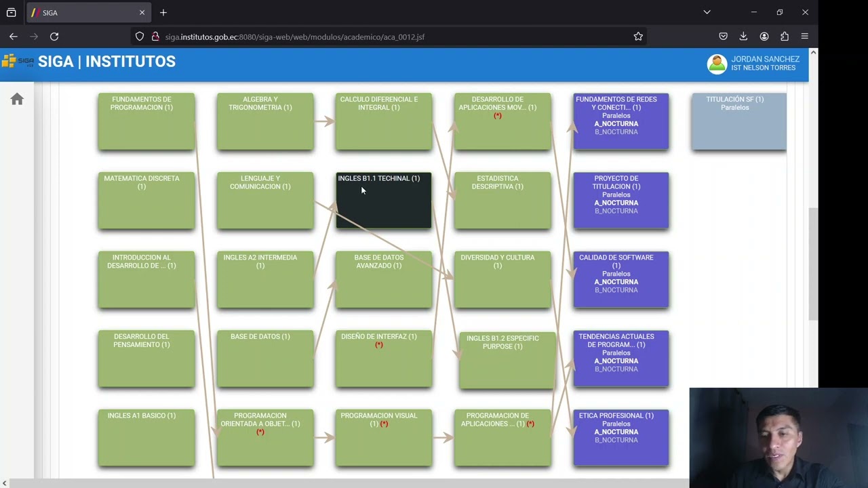Click the page vertical scrollbar thumb
868x488 pixels.
pos(813,264)
